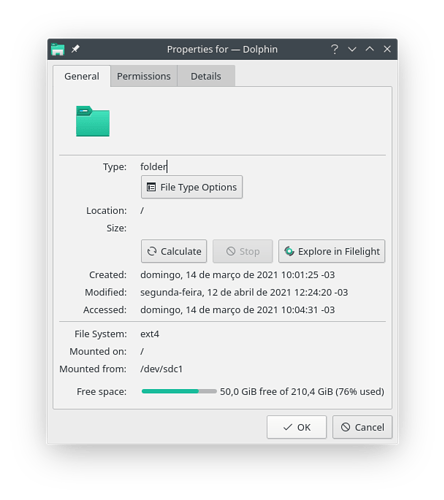Click the free space usage bar
Image resolution: width=444 pixels, height=500 pixels.
tap(179, 391)
